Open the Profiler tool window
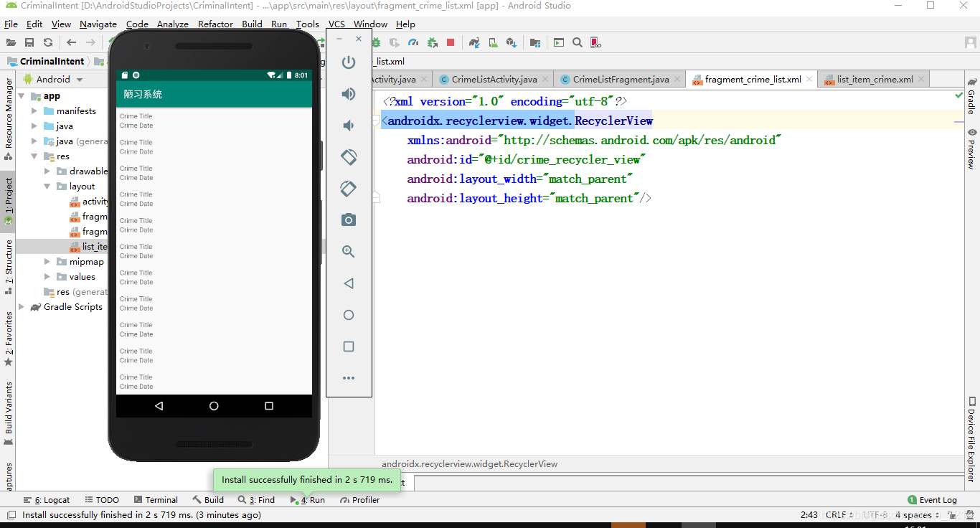 (x=359, y=500)
